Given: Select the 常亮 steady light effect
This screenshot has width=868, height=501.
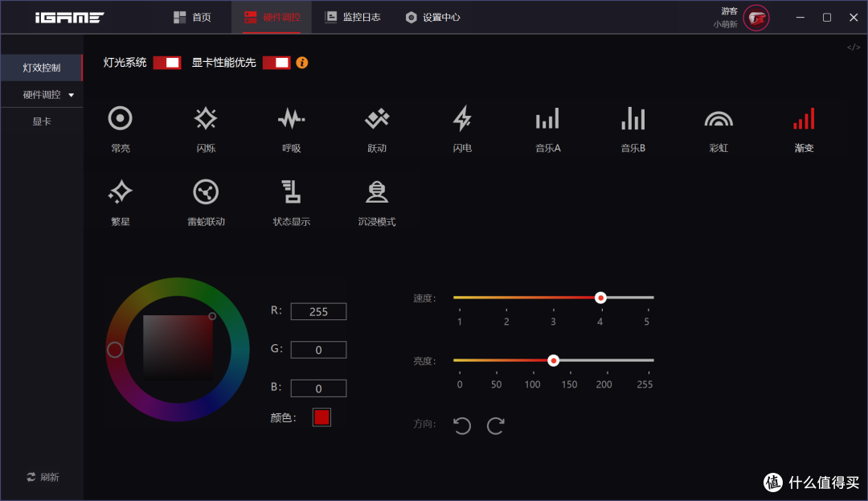Looking at the screenshot, I should pyautogui.click(x=120, y=129).
